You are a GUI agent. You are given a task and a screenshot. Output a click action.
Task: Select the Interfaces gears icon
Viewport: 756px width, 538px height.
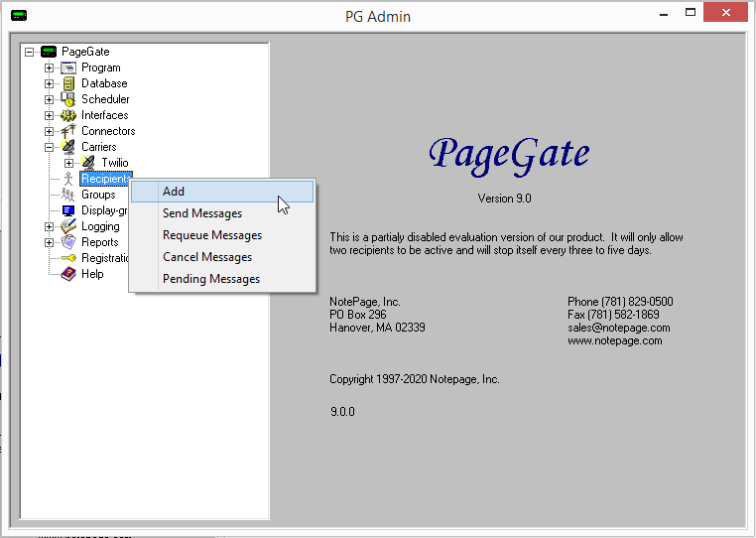pos(68,115)
